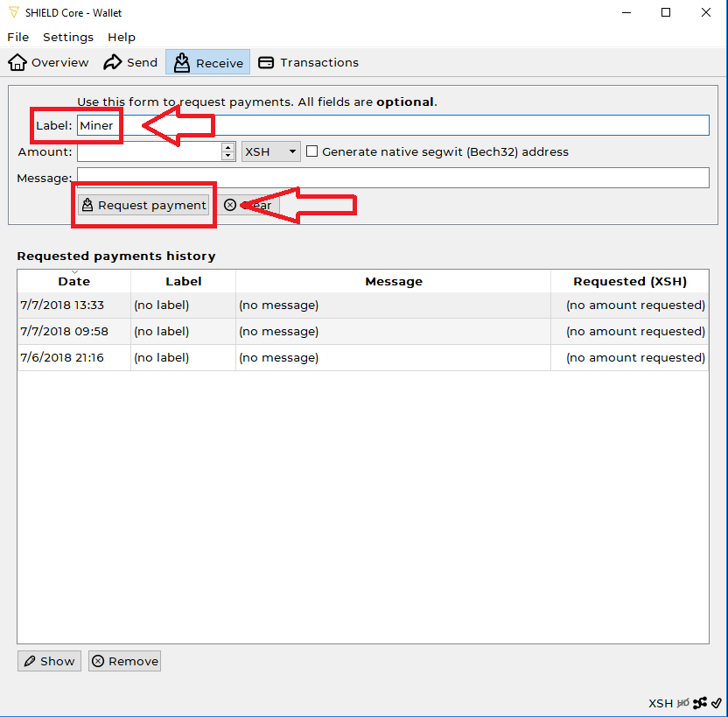Expand the XSH unit dropdown

(x=270, y=151)
